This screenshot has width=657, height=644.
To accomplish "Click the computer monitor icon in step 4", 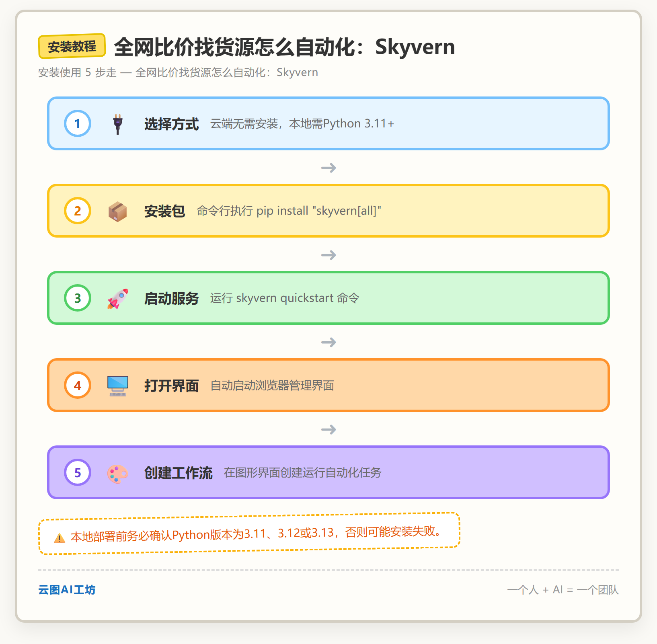I will (x=117, y=386).
